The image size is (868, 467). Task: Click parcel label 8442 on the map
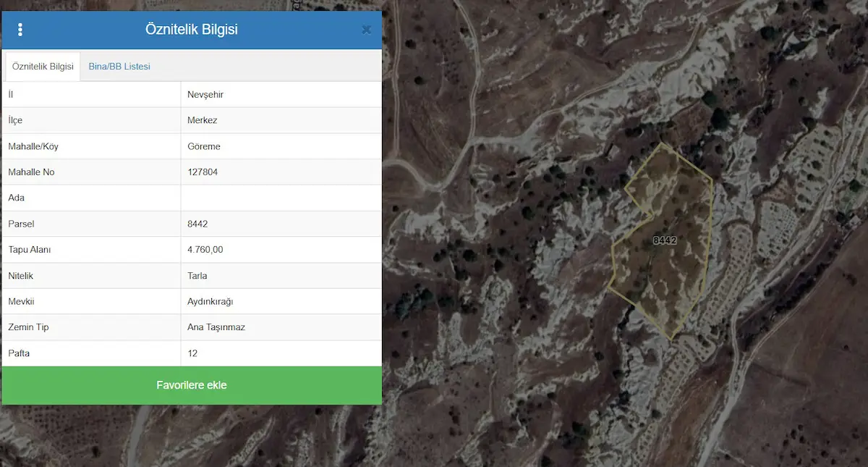pos(664,240)
